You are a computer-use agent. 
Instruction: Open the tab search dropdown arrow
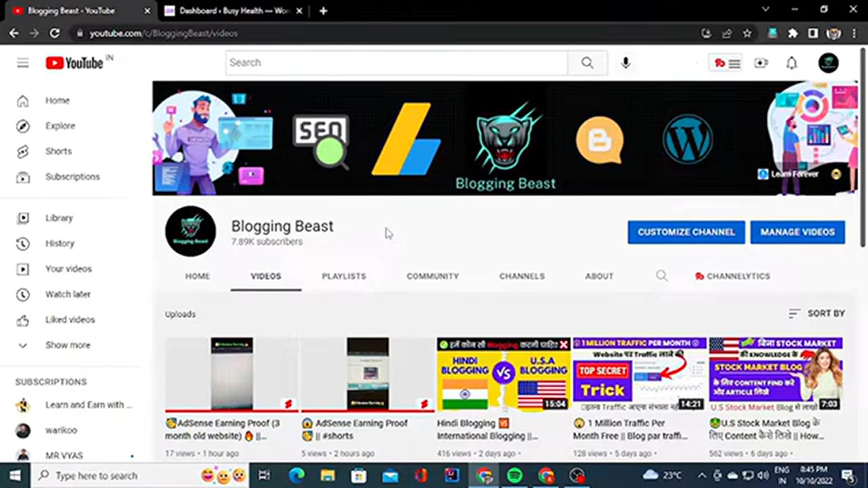[x=765, y=9]
